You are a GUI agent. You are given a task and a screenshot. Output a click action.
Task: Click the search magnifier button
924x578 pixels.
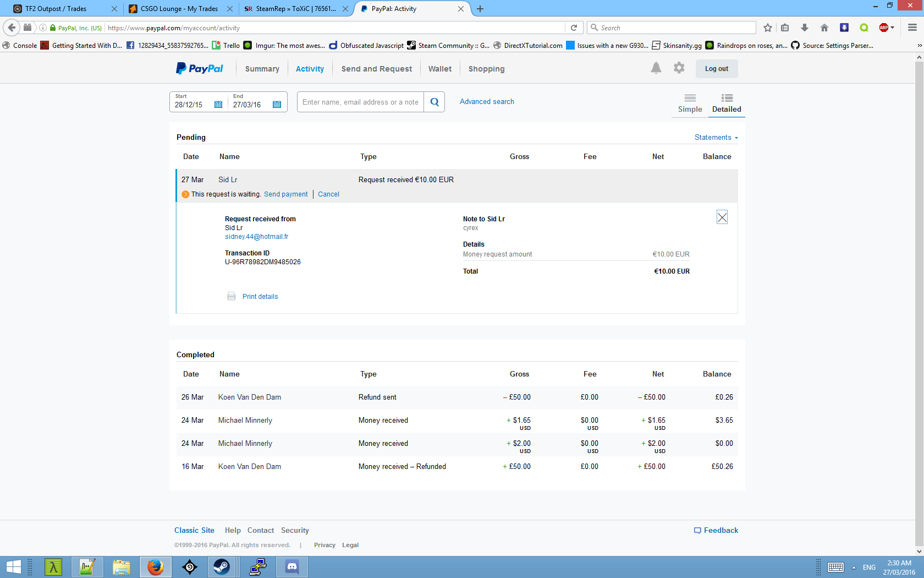[435, 102]
